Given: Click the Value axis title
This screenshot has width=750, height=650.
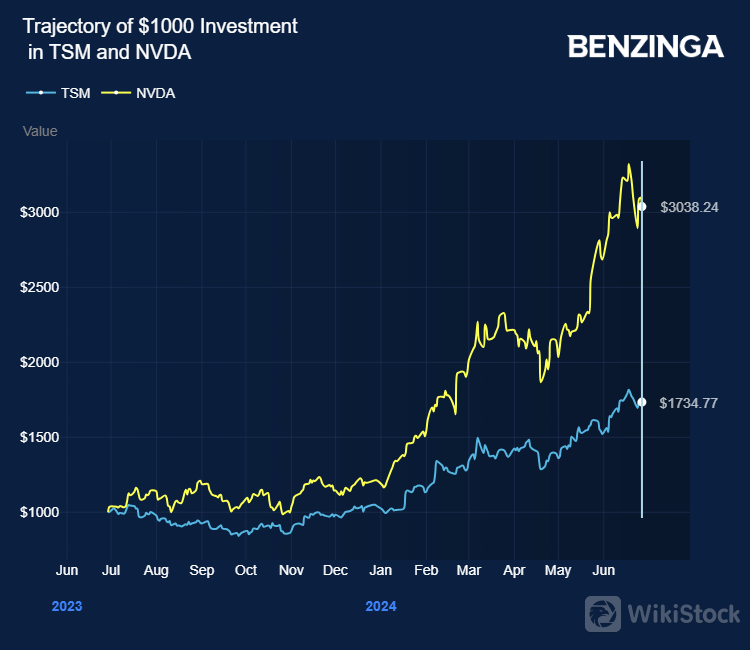Looking at the screenshot, I should (40, 131).
